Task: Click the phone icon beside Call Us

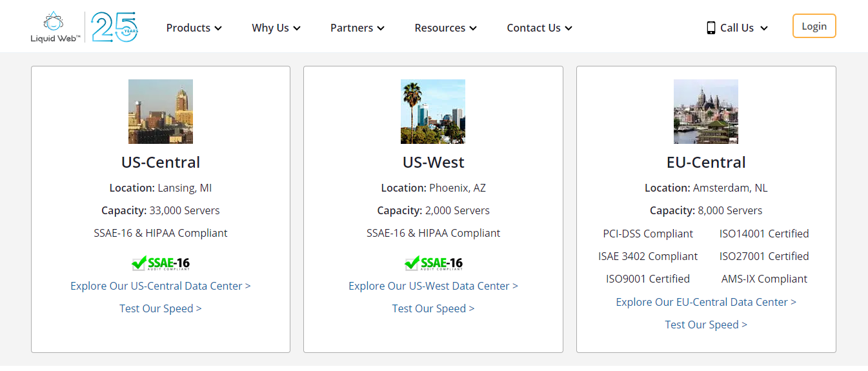Action: 711,28
